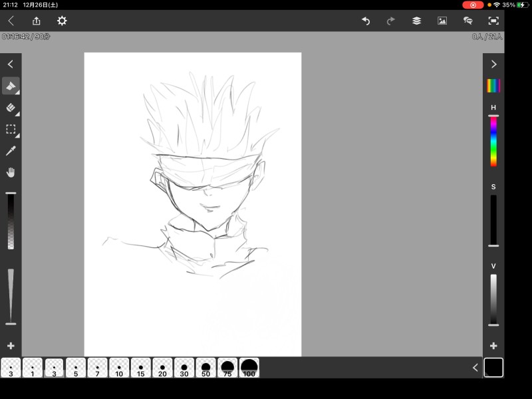Tap the back arrow in top bar

(11, 21)
